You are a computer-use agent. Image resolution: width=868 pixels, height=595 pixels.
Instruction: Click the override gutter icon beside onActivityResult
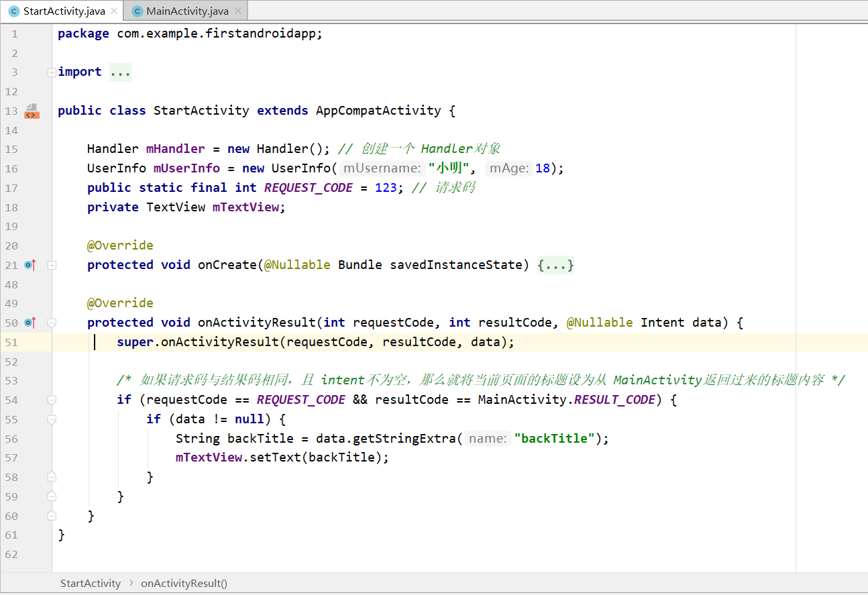pos(30,323)
